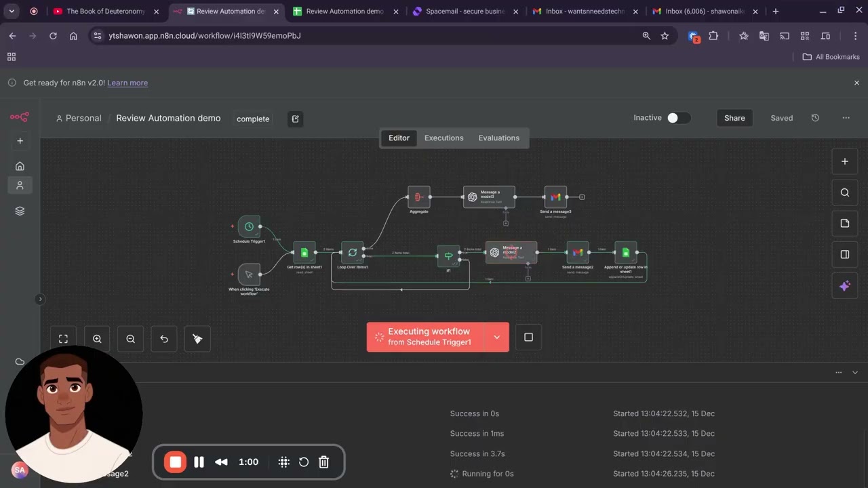
Task: Open the n8n sidebar home overview
Action: [20, 166]
